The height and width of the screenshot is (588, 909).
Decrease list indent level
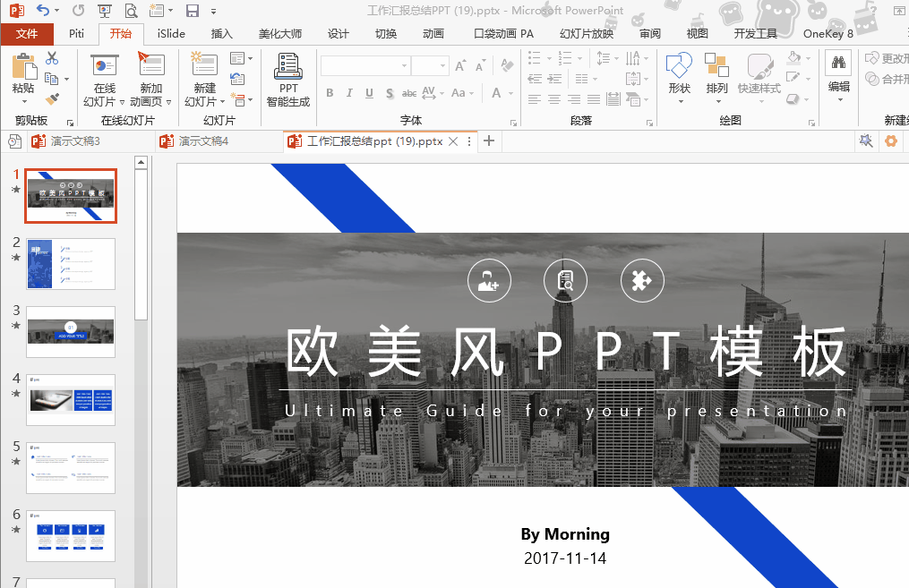point(535,78)
